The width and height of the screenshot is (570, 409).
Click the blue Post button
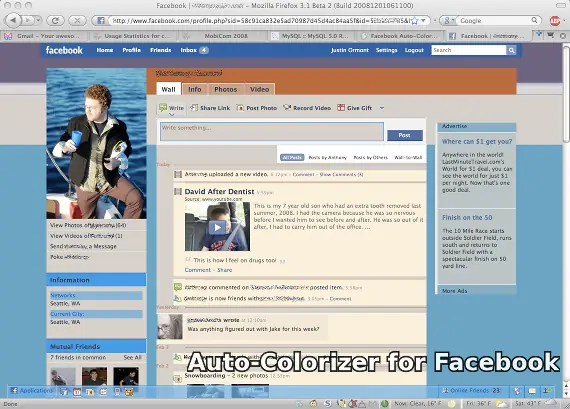405,135
